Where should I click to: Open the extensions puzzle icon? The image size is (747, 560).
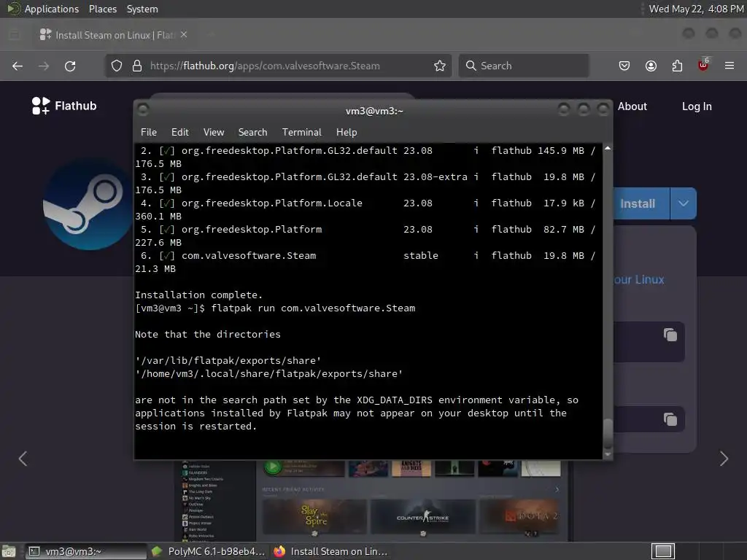coord(677,66)
